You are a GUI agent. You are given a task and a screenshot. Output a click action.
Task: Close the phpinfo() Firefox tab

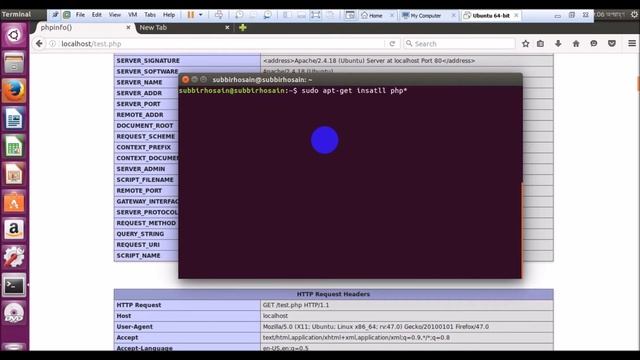click(128, 27)
